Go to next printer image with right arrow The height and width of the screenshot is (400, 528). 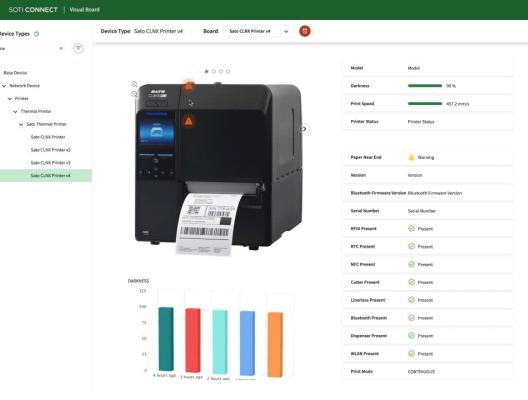pyautogui.click(x=304, y=129)
